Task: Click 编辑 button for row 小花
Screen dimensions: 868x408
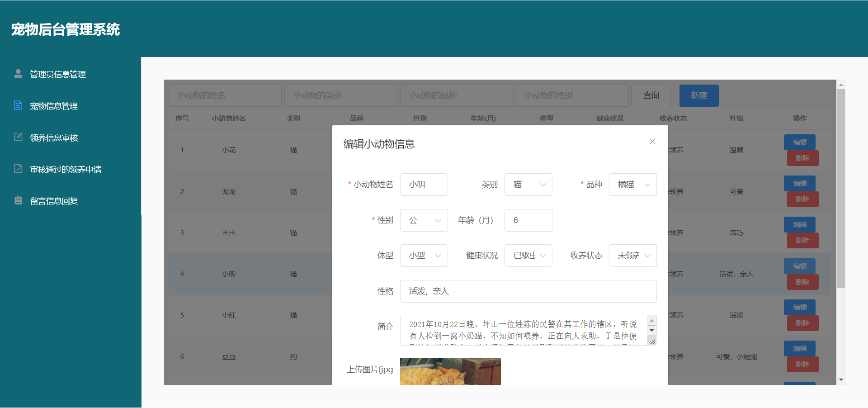Action: [800, 142]
